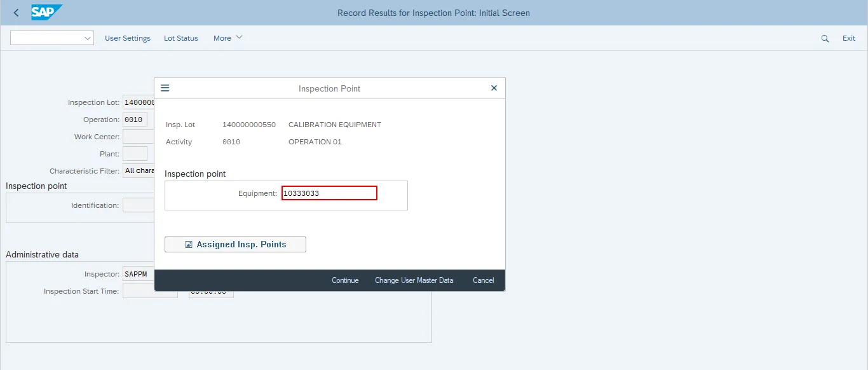Open User Settings from toolbar
This screenshot has width=868, height=370.
coord(128,38)
